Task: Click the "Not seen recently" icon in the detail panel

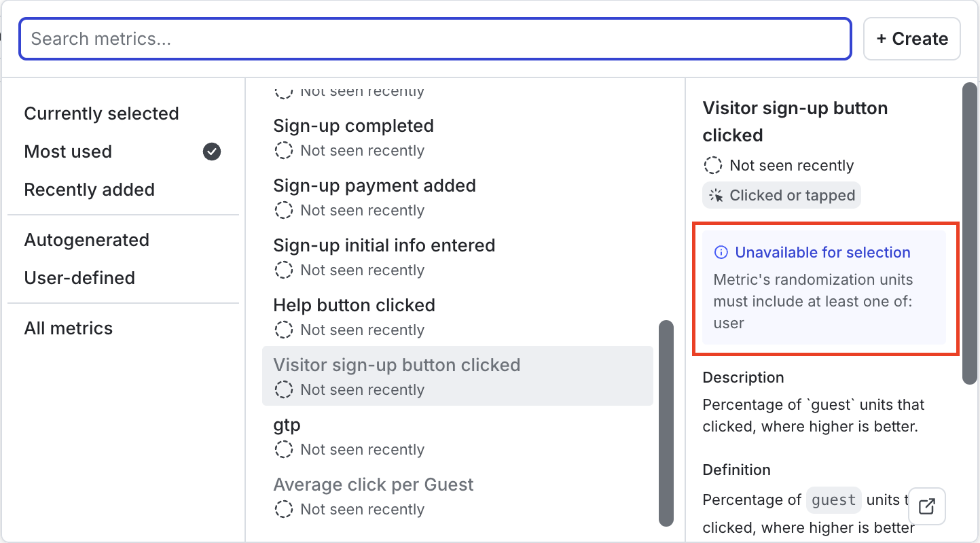Action: pos(712,164)
